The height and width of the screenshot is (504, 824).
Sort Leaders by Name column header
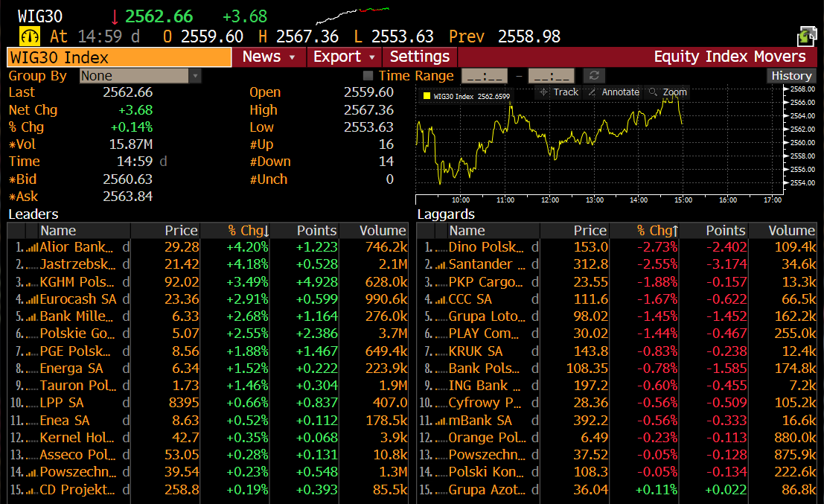point(77,231)
